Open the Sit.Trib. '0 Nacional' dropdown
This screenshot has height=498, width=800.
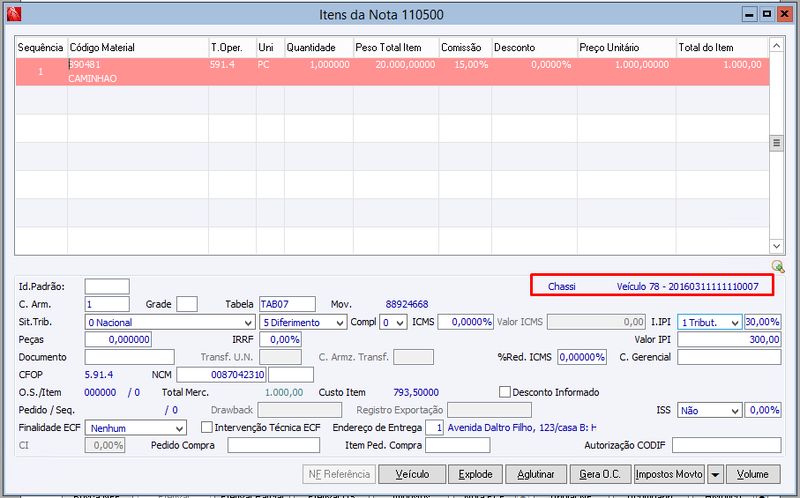(x=248, y=322)
